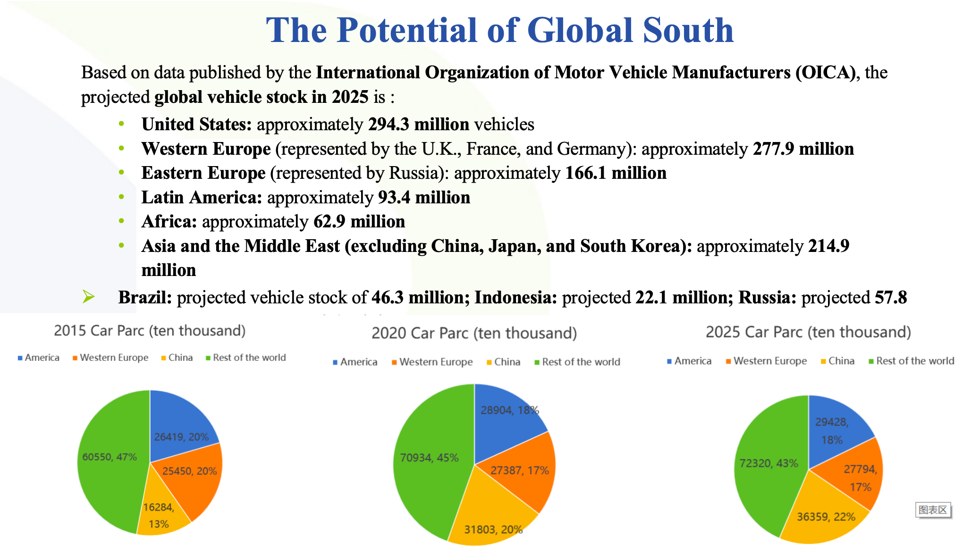This screenshot has height=552, width=980.
Task: Click the green Rest of the world marker in 2025 legend
Action: click(871, 361)
